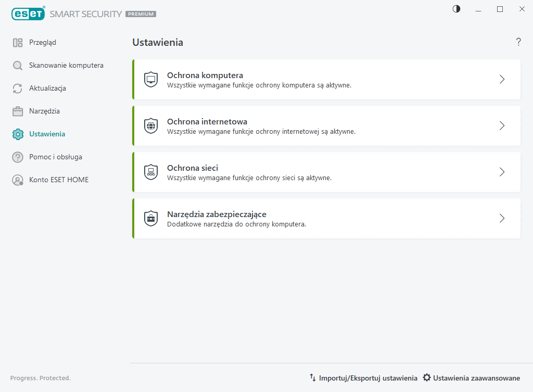Click the Ochrona komputera shield monitor icon

coord(150,80)
